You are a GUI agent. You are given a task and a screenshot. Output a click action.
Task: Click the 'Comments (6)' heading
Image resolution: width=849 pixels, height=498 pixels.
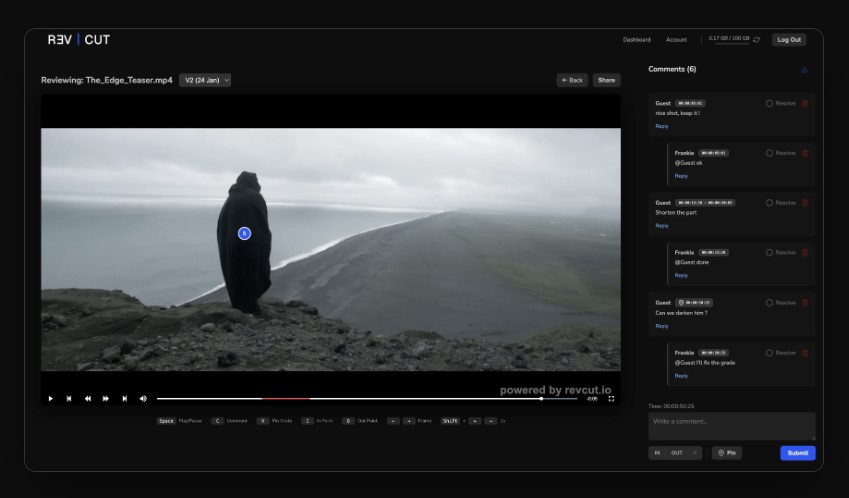tap(672, 69)
